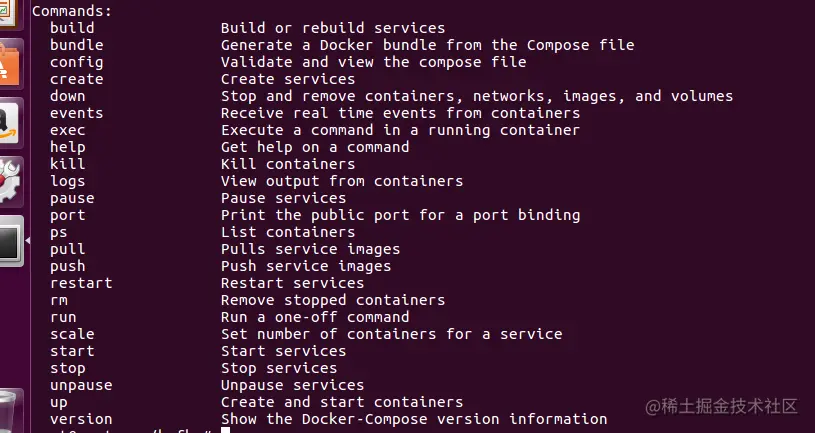The height and width of the screenshot is (433, 815).
Task: Click 'Create and start containers' description
Action: point(341,402)
